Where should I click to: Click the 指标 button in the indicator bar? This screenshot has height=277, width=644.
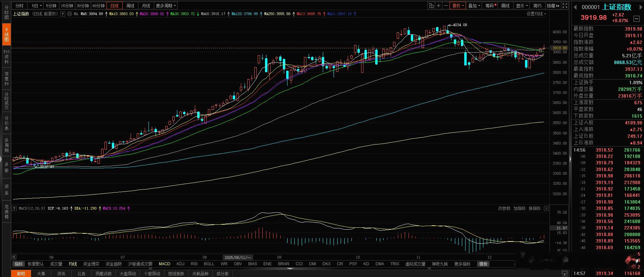click(x=19, y=264)
